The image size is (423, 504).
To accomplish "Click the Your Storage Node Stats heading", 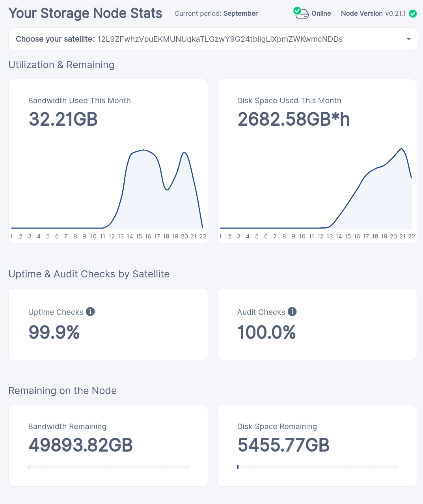I will (x=85, y=13).
